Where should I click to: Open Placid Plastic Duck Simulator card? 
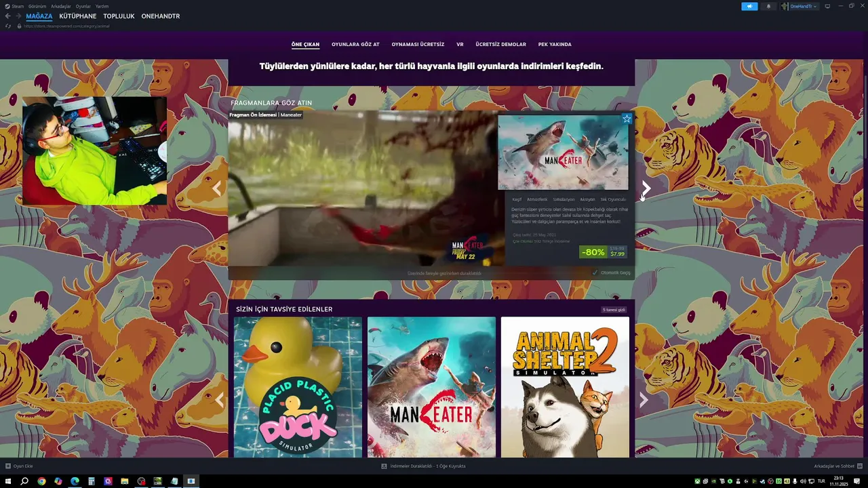point(298,387)
